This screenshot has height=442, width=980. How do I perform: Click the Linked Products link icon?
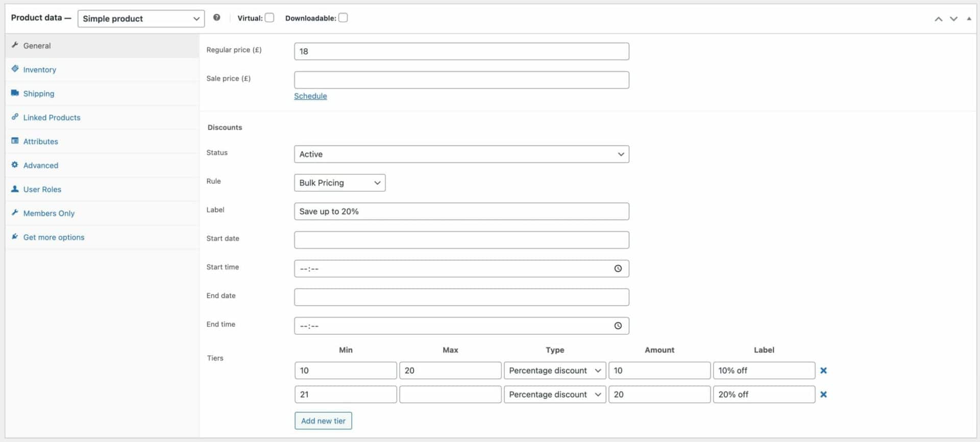(x=15, y=117)
